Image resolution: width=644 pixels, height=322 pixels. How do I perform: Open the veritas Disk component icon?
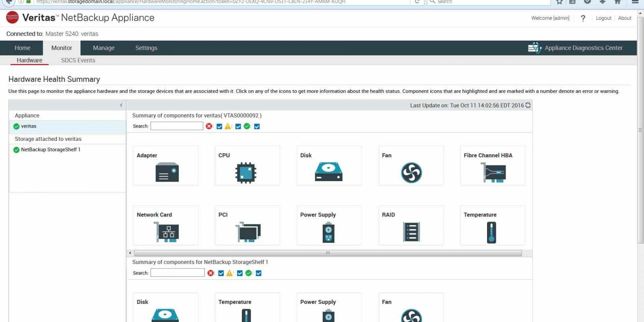(328, 172)
